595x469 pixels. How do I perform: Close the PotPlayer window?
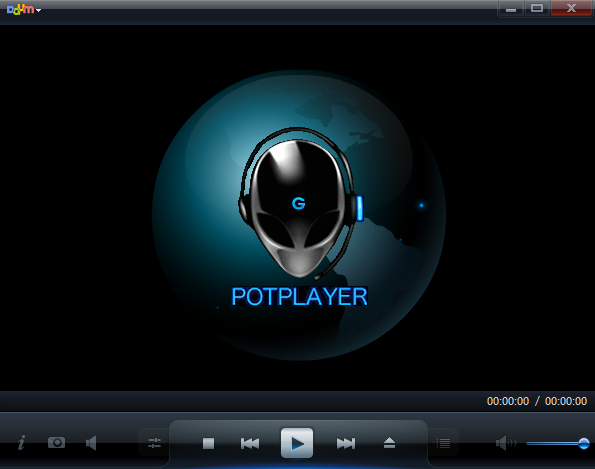(x=571, y=8)
